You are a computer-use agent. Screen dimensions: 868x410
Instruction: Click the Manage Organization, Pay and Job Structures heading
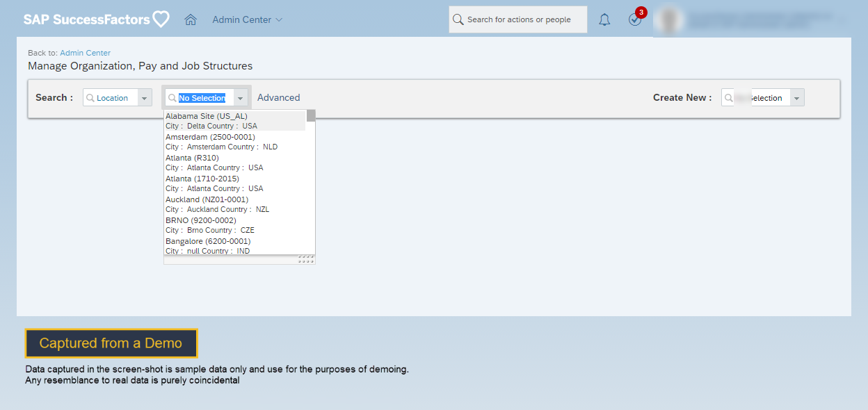(140, 66)
